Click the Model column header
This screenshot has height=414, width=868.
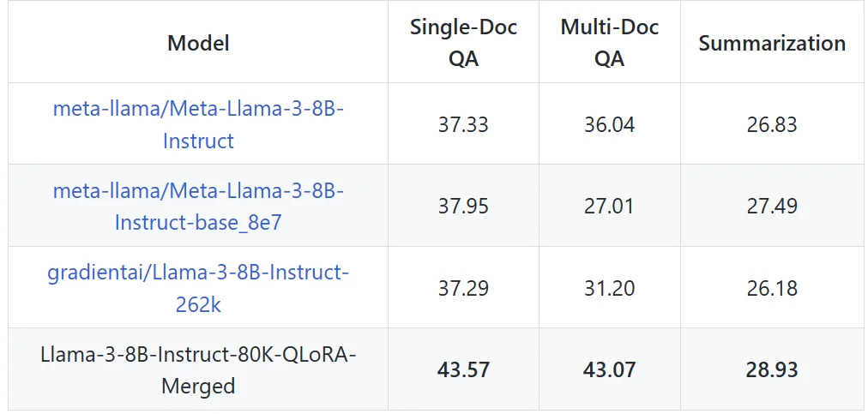(198, 43)
